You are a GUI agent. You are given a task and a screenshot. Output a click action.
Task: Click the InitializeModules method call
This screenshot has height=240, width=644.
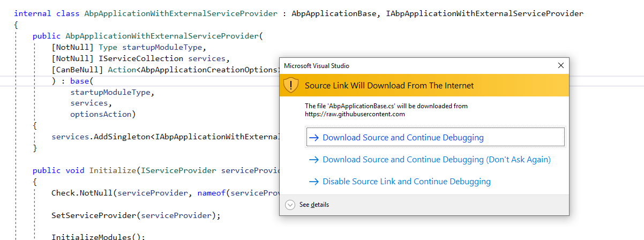pyautogui.click(x=94, y=237)
